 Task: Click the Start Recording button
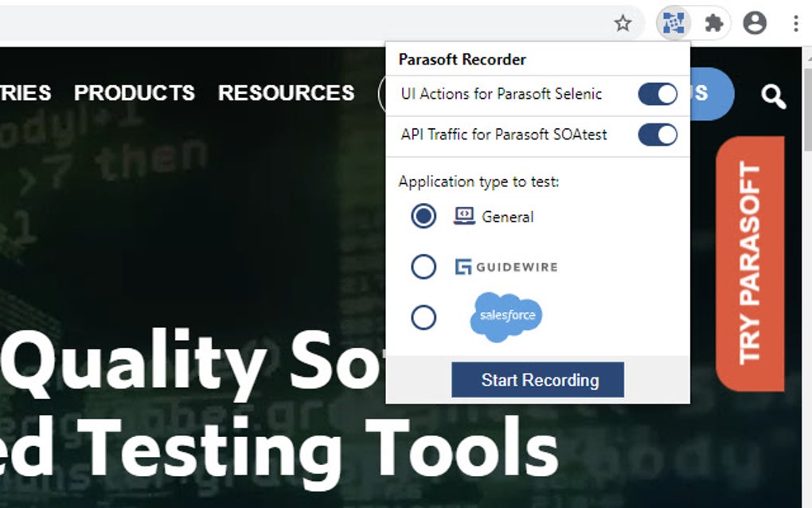(537, 380)
